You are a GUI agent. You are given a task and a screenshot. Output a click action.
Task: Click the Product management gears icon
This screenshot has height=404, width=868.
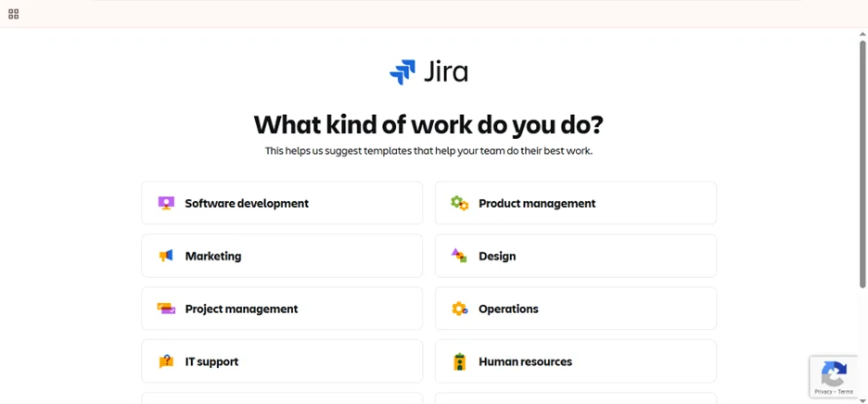(459, 203)
